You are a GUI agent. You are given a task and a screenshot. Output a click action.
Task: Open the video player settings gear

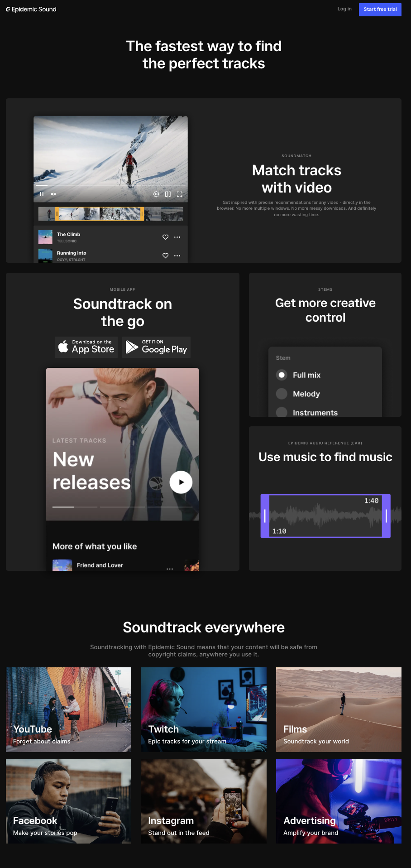[156, 194]
